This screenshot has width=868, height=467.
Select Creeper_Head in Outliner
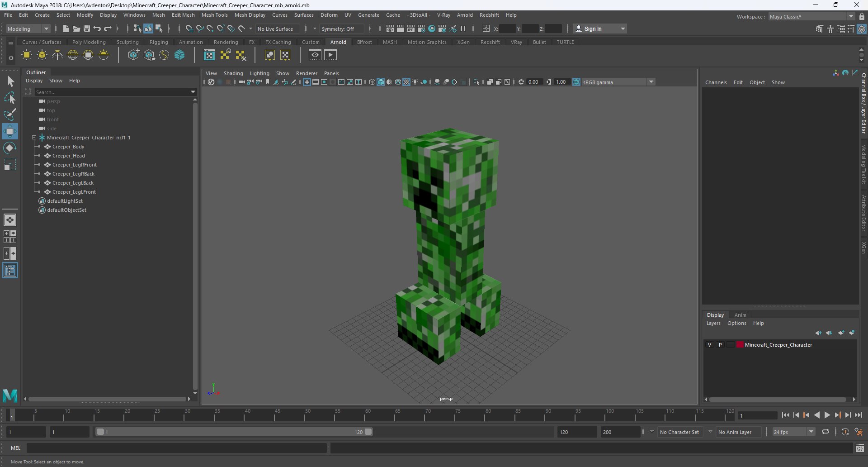coord(69,156)
